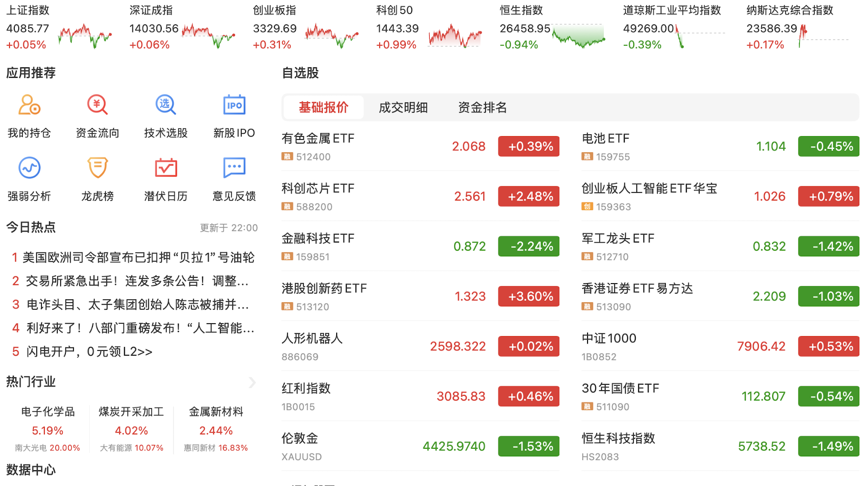Screen dimensions: 868x486
Task: Launch the 技术选股 stock screener icon
Action: (x=165, y=106)
